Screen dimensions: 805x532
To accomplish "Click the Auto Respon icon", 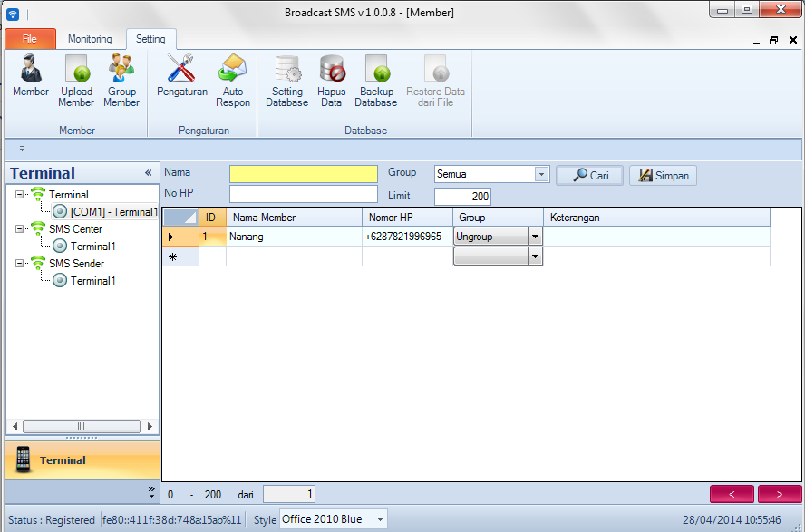I will click(x=233, y=81).
